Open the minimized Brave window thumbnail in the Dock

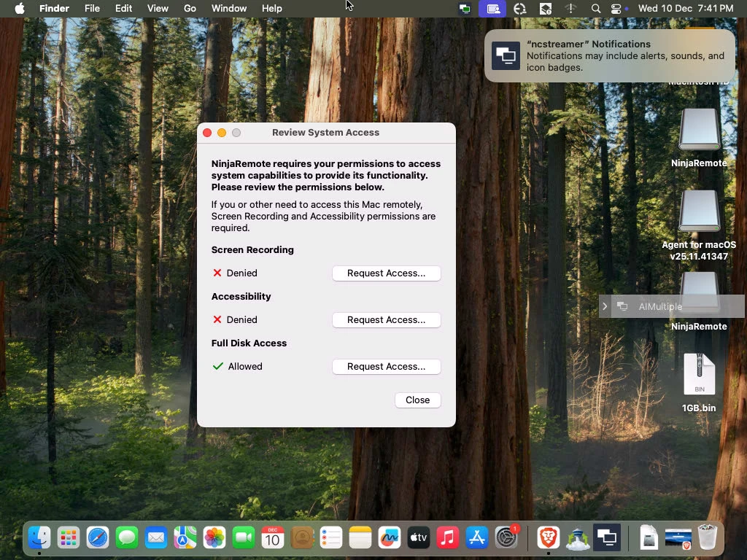(x=678, y=539)
